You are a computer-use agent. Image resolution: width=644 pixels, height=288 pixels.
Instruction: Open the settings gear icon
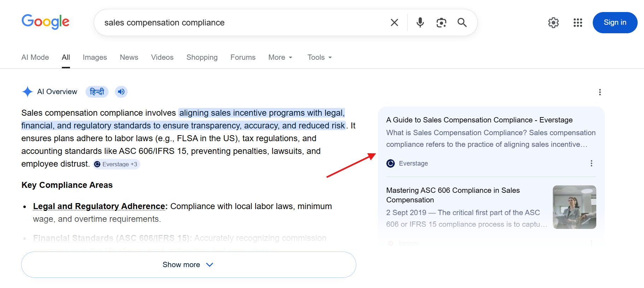(x=554, y=23)
